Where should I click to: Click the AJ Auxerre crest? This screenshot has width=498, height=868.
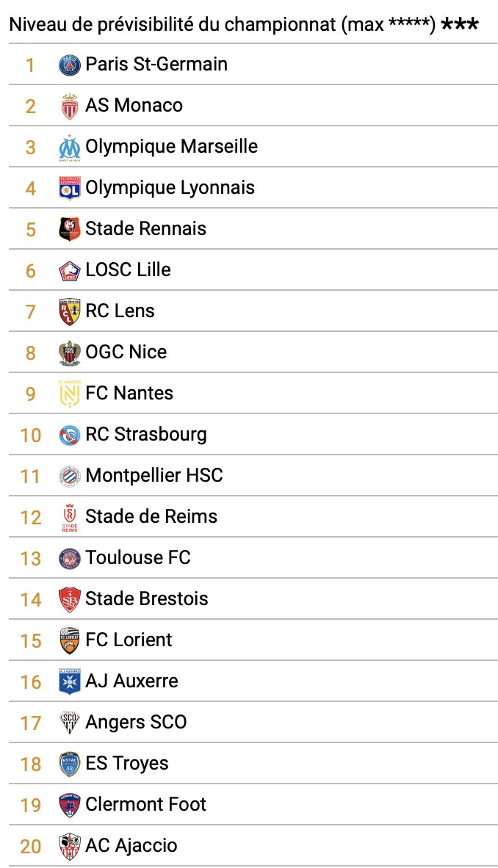(x=69, y=681)
